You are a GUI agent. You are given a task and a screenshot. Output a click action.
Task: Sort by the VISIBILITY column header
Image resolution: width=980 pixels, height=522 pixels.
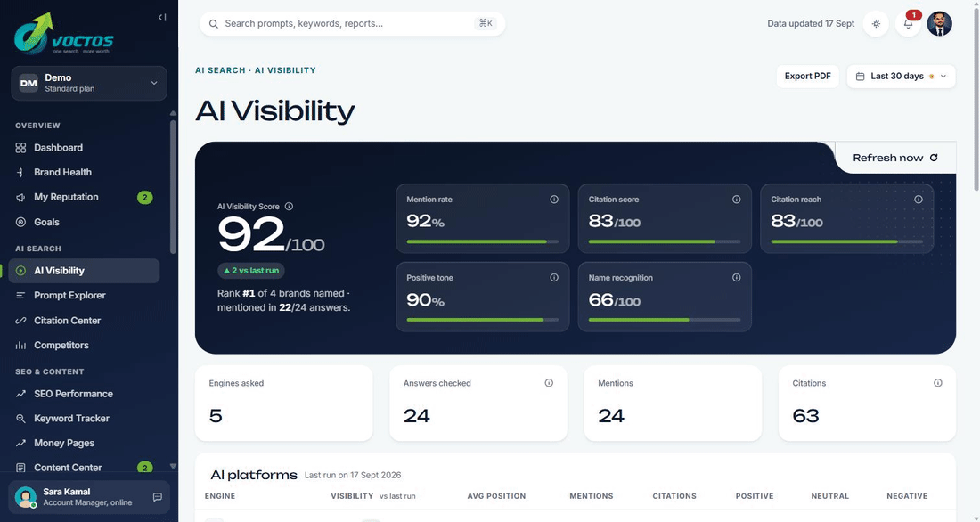(x=352, y=496)
